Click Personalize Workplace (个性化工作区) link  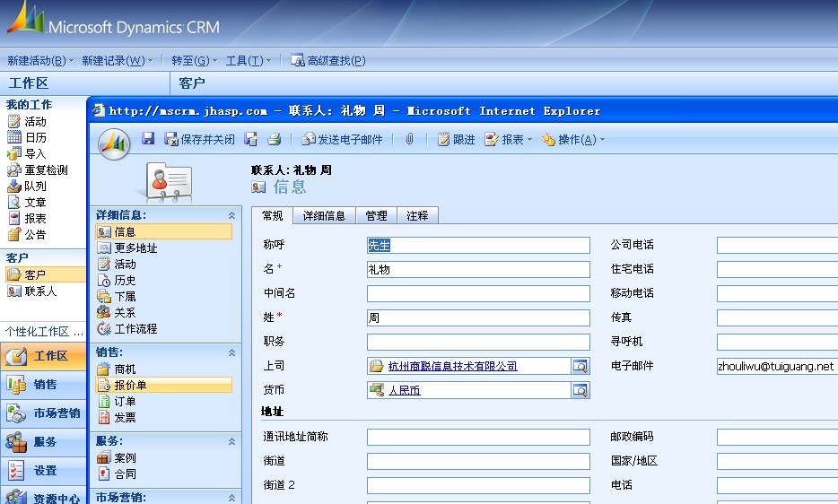pos(44,332)
